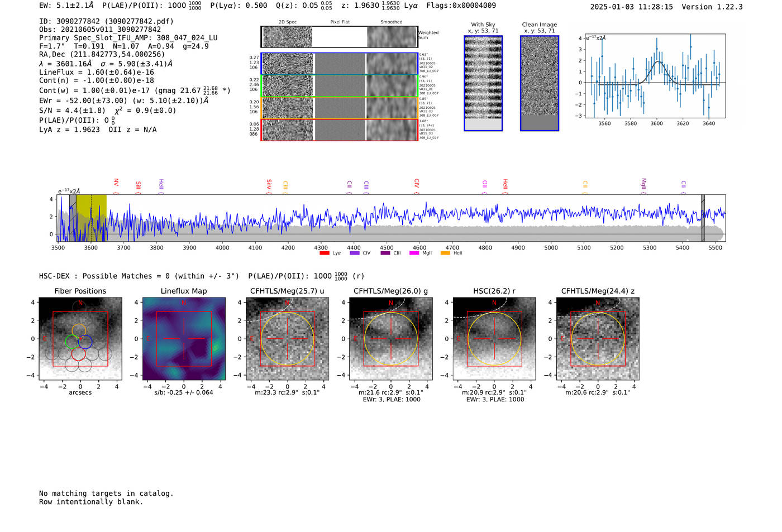Click the s/b: -0.25 +/- 0.064 caption
Image resolution: width=782 pixels, height=532 pixels.
(x=184, y=392)
